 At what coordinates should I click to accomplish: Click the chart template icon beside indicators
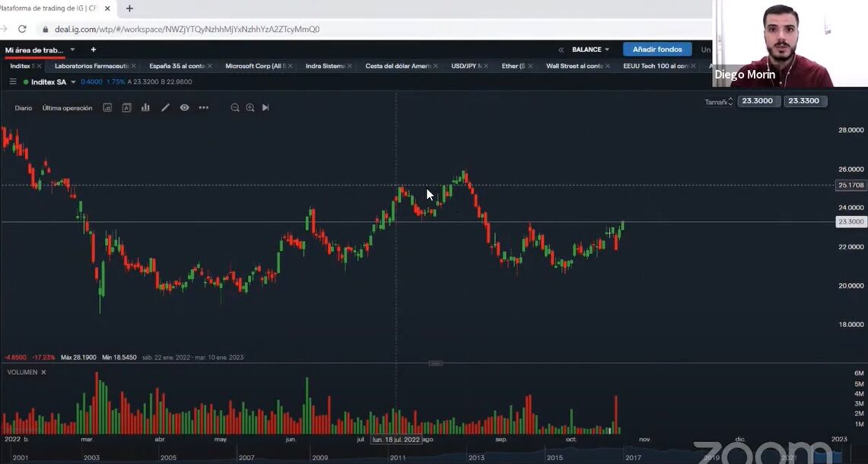(x=127, y=107)
